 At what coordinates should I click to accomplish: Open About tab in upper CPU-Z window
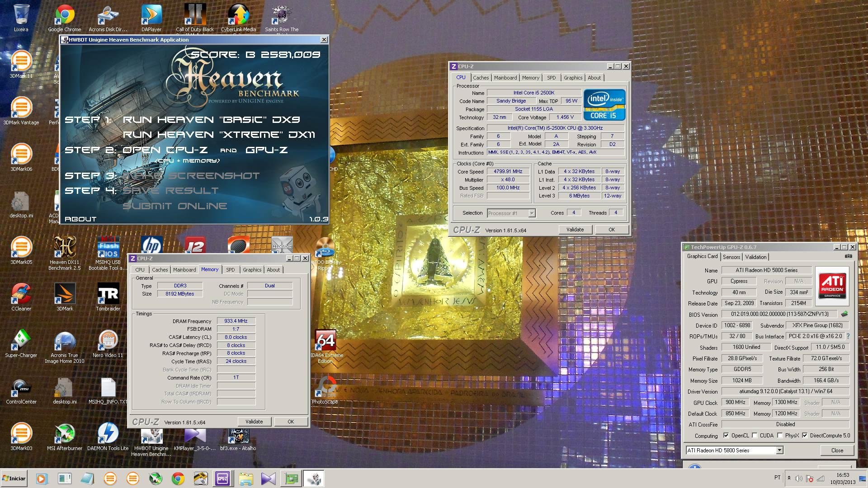point(594,78)
